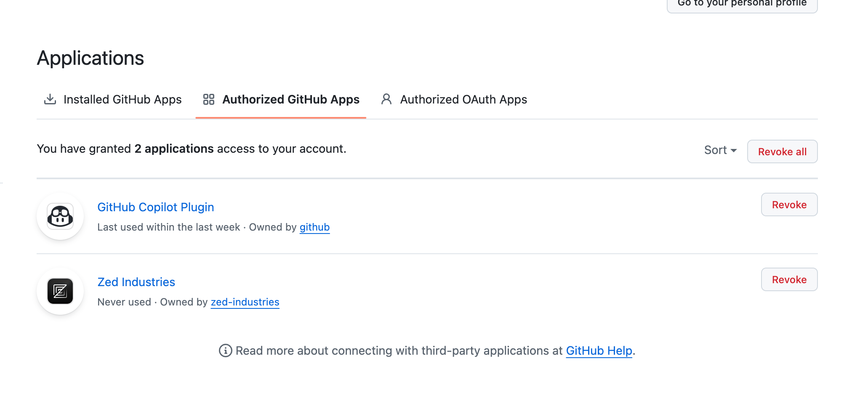Open the GitHub Copilot Plugin link

pos(156,207)
